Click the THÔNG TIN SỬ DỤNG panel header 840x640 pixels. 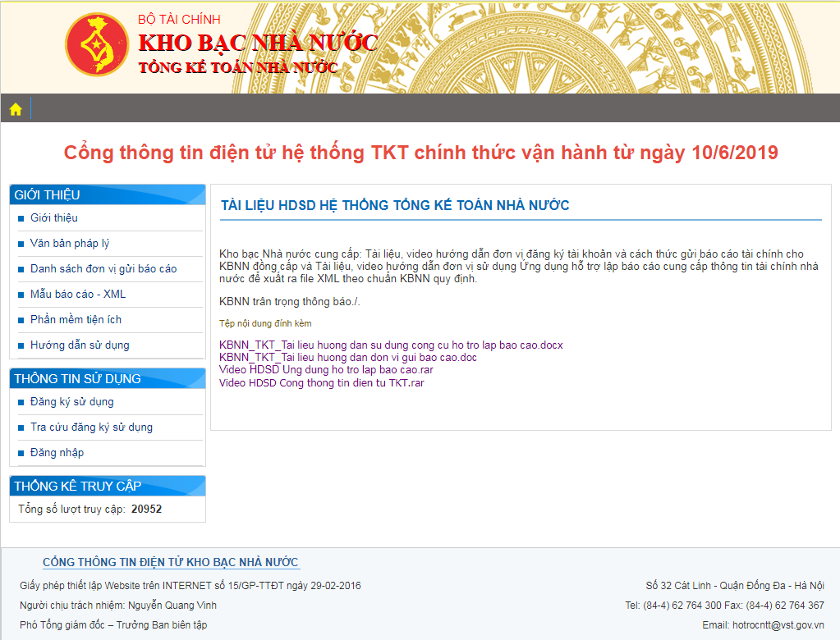pyautogui.click(x=108, y=378)
